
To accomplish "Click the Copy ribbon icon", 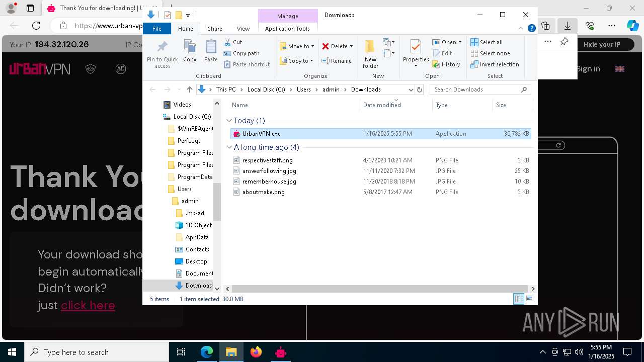I will click(190, 51).
